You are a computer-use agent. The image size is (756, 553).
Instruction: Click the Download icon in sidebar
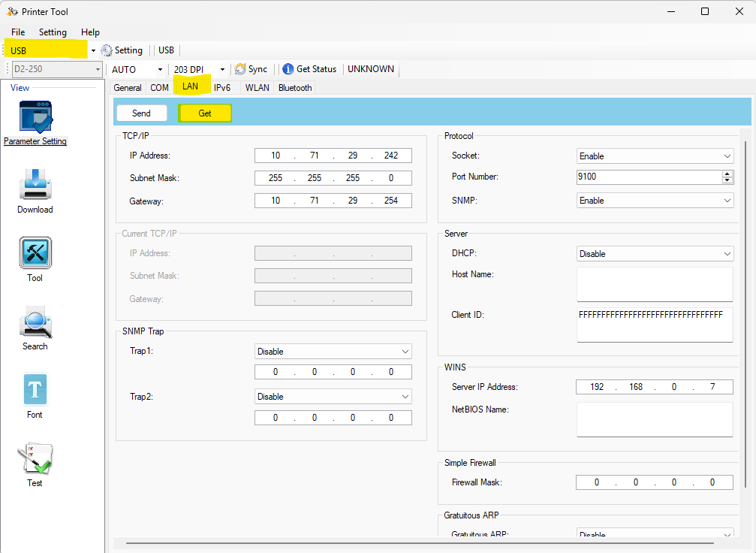[35, 184]
